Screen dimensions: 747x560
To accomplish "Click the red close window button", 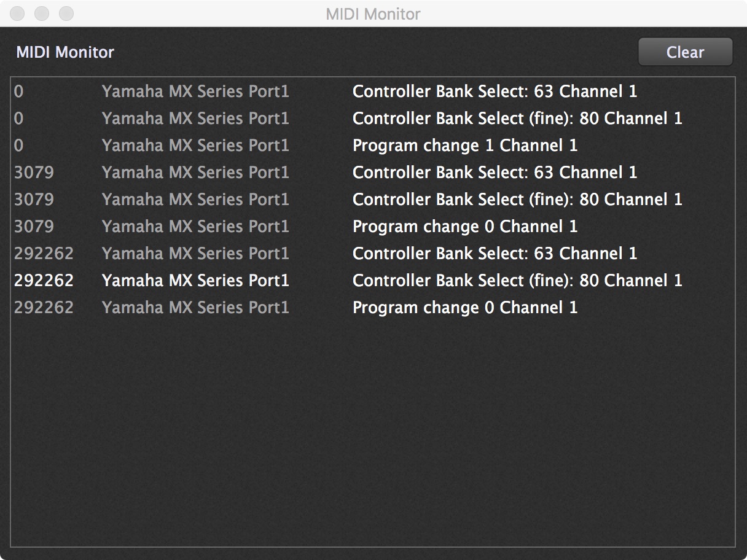I will [17, 14].
